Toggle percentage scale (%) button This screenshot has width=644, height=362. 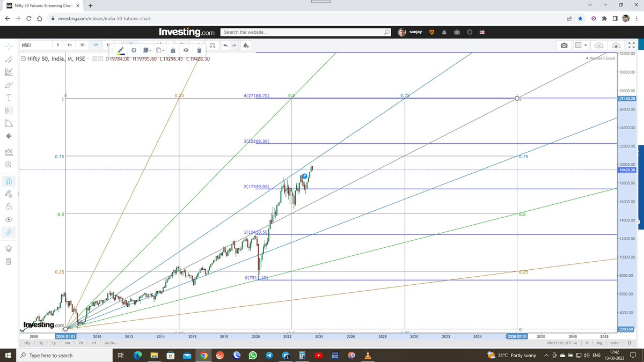pos(588,342)
